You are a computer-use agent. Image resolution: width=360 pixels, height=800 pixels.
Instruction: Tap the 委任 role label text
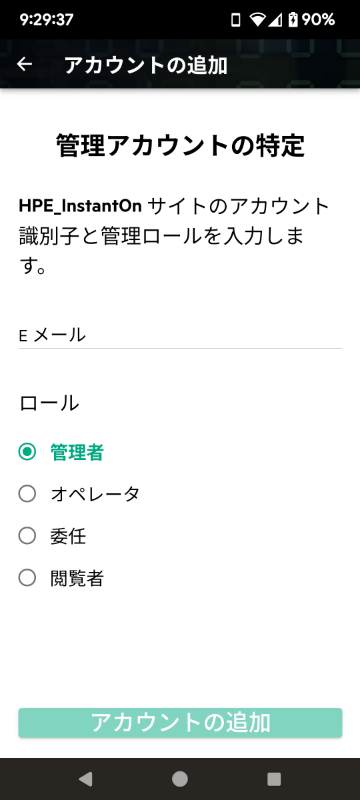click(68, 536)
